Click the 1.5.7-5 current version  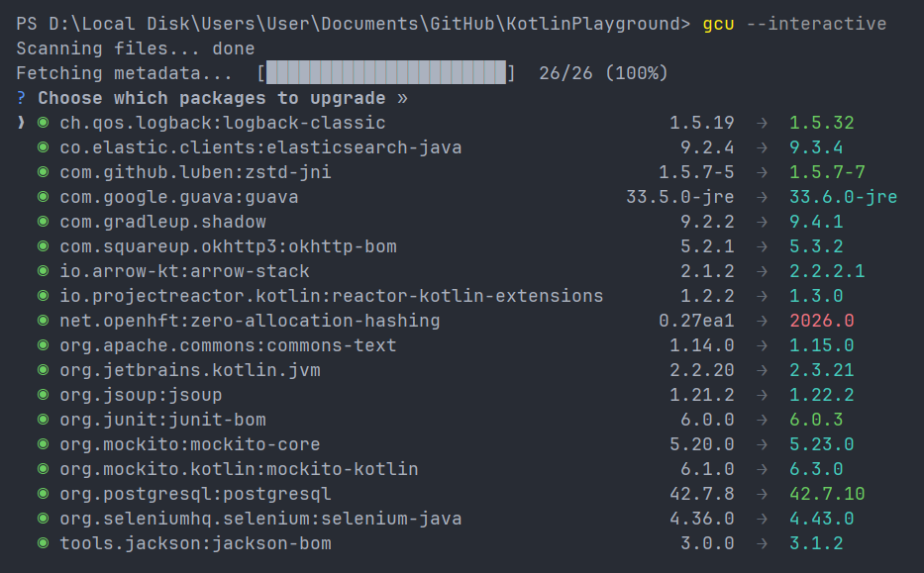click(x=696, y=172)
